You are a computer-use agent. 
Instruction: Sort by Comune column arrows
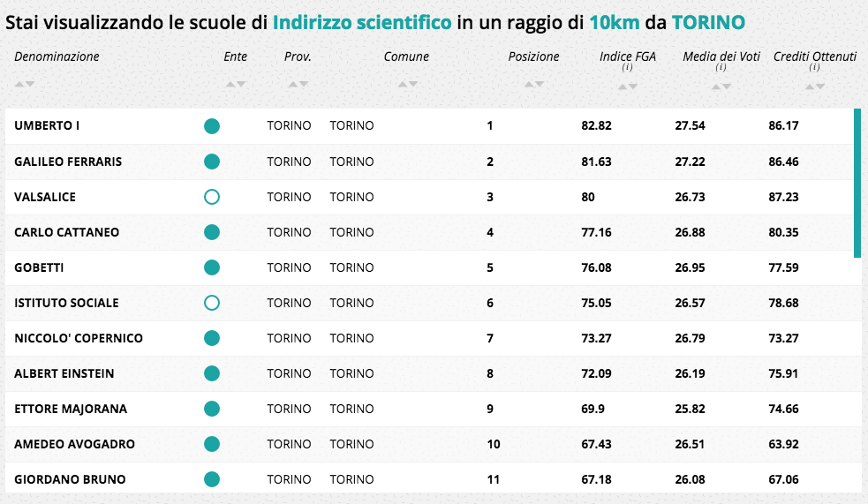tap(407, 85)
